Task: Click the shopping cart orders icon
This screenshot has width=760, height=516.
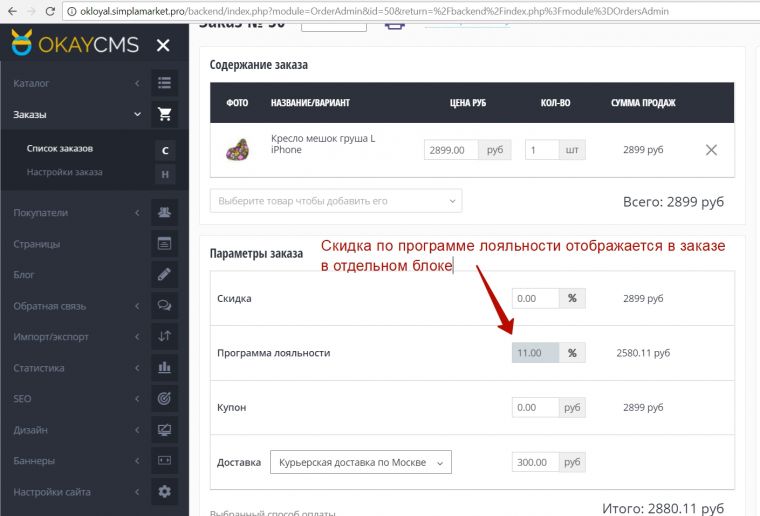Action: tap(164, 114)
